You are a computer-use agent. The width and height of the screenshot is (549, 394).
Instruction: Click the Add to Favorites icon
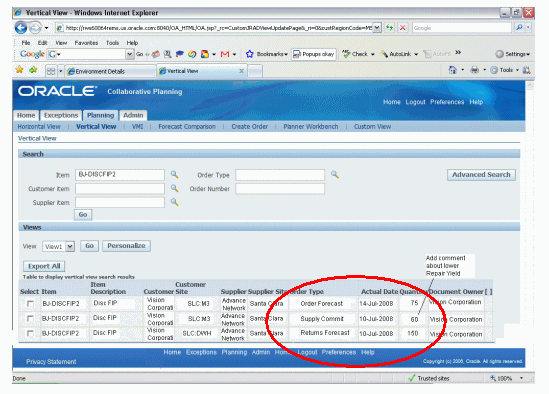[34, 70]
